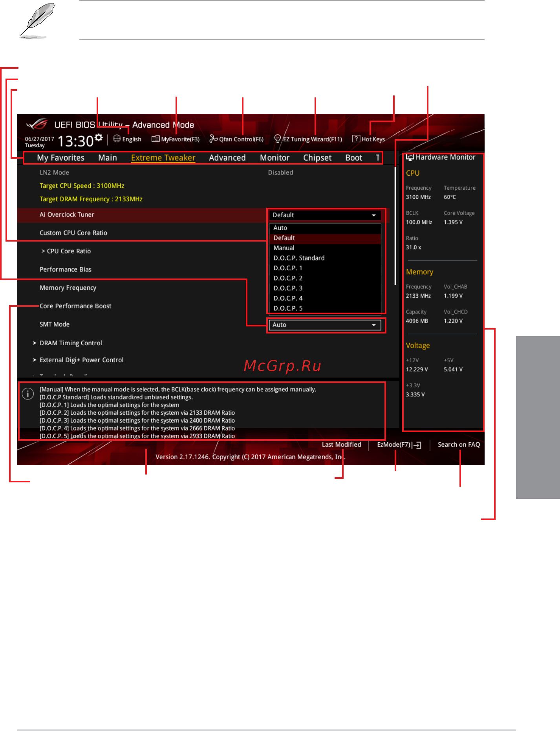The height and width of the screenshot is (731, 560).
Task: Click Hardware Monitor display icon
Action: (x=410, y=158)
